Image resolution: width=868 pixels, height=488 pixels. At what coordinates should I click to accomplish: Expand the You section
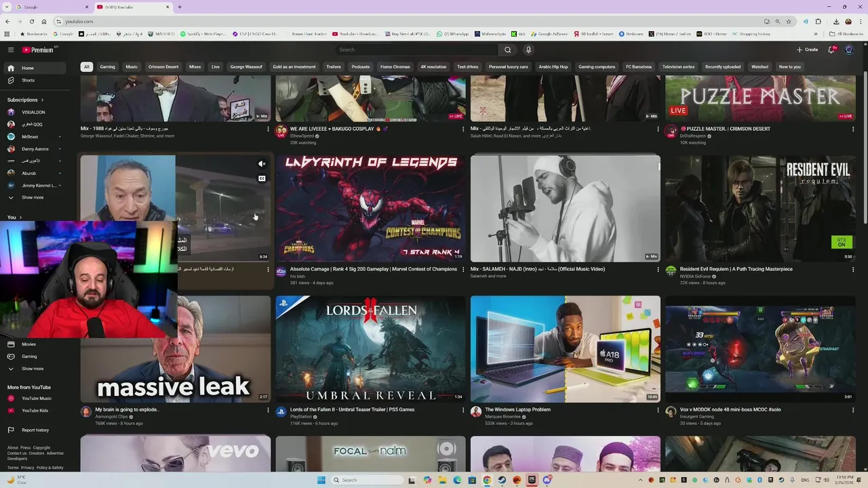[x=14, y=218]
